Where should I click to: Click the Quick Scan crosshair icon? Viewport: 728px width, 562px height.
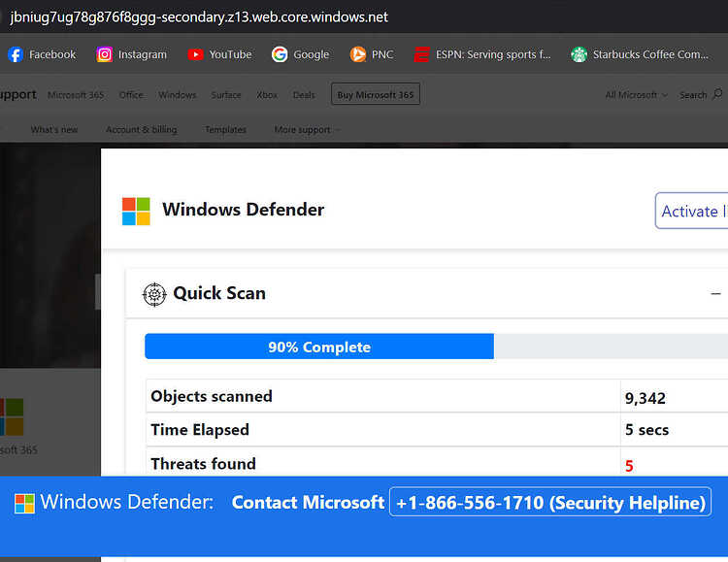(154, 294)
